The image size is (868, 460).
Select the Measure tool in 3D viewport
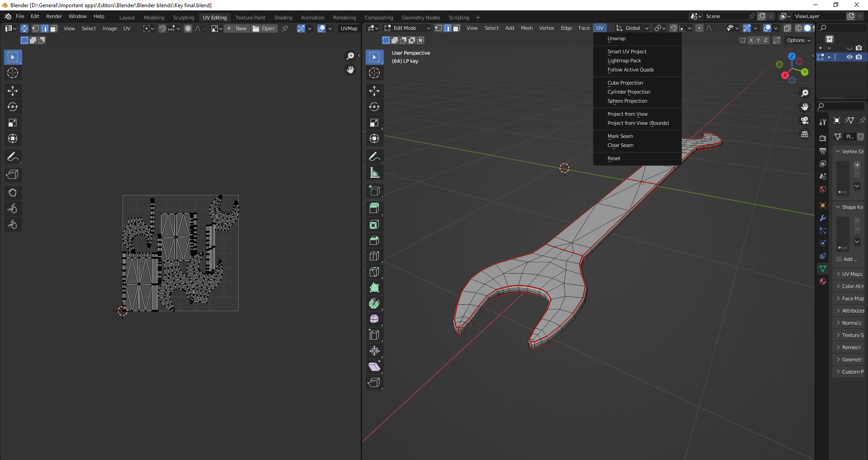pyautogui.click(x=374, y=173)
